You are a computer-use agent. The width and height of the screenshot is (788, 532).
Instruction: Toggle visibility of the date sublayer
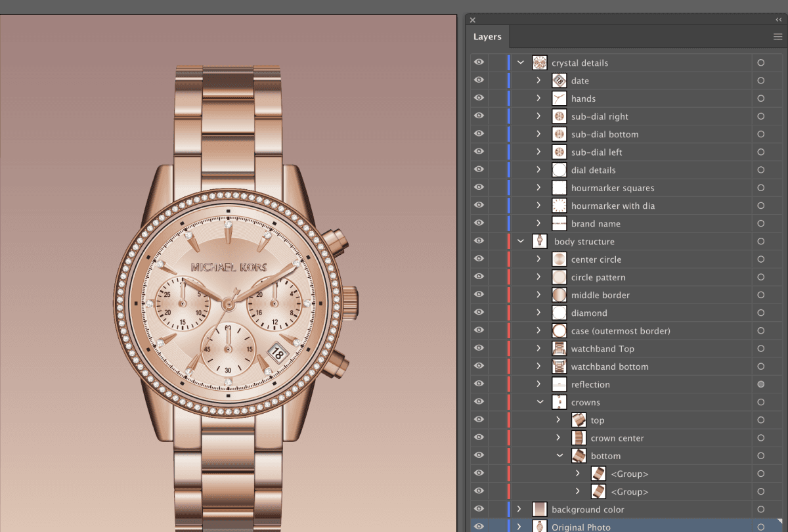click(479, 80)
